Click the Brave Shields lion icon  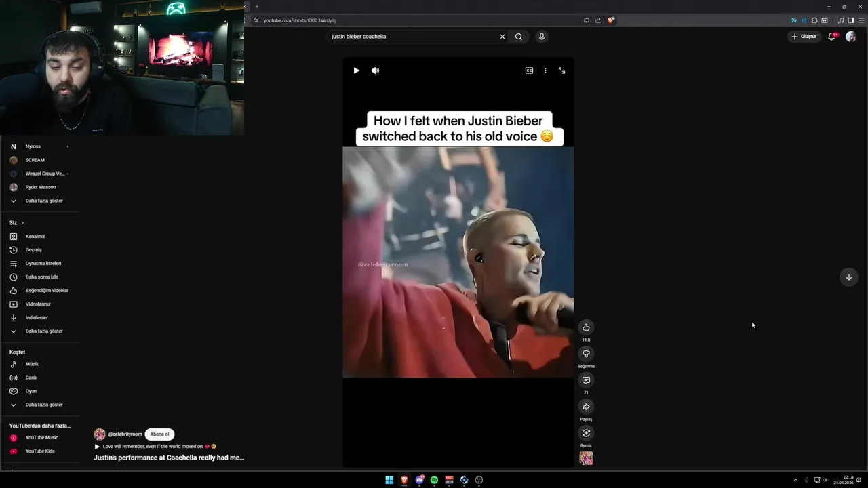coord(610,20)
